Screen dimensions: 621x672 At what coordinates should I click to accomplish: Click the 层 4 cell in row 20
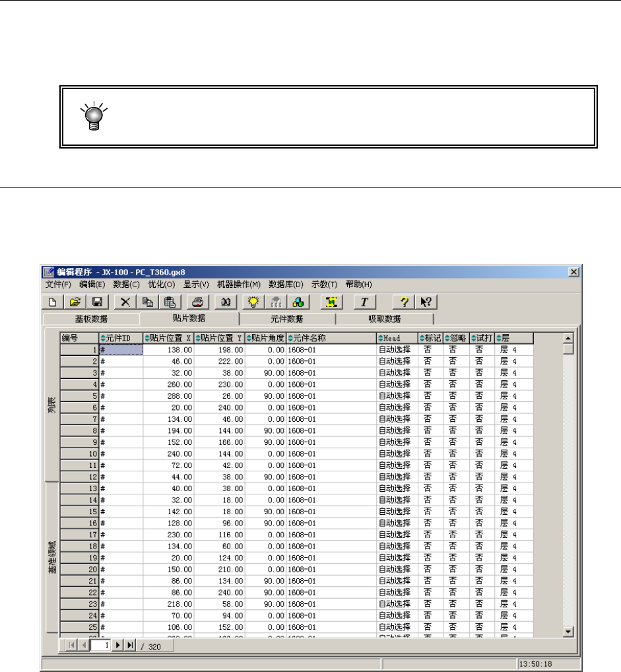(514, 570)
